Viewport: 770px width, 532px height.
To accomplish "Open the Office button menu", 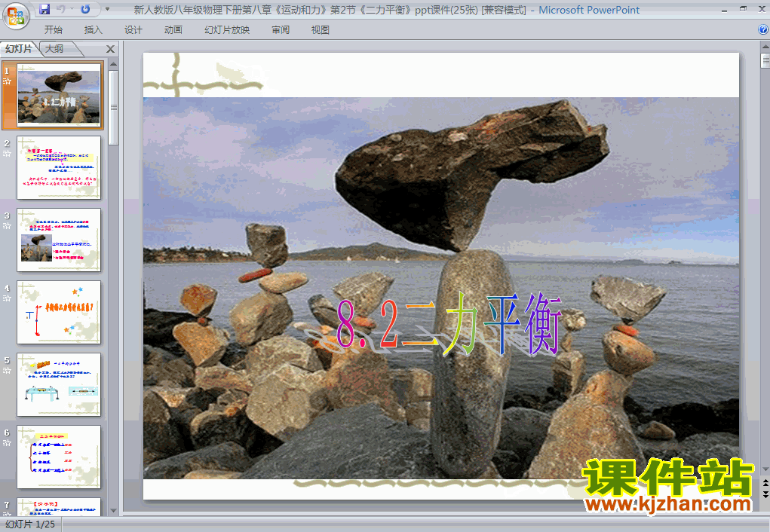I will (16, 15).
